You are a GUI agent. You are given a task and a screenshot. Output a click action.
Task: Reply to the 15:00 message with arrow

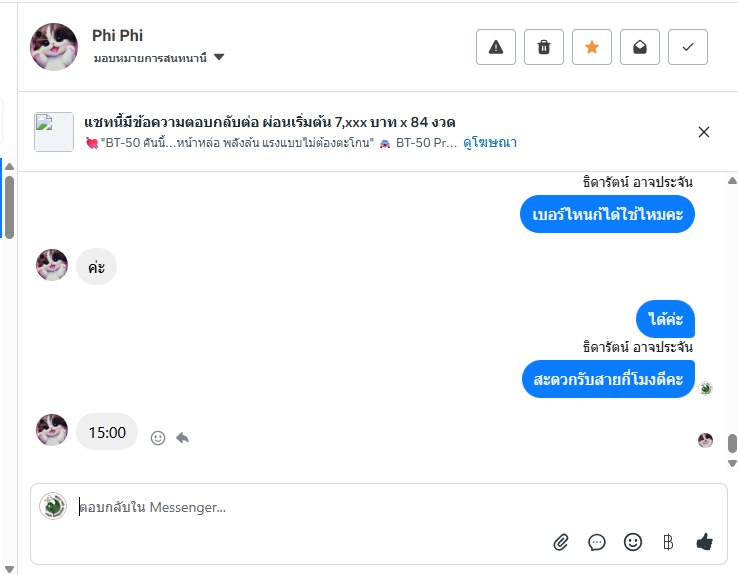coord(182,437)
